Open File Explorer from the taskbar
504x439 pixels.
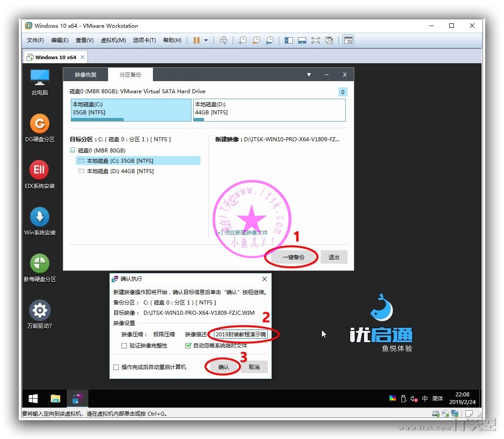(55, 399)
